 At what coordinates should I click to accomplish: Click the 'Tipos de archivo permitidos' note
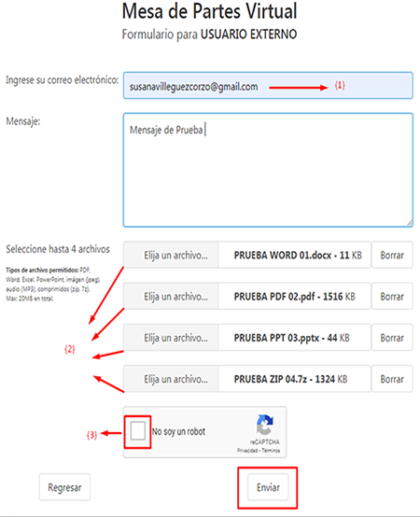[x=53, y=285]
